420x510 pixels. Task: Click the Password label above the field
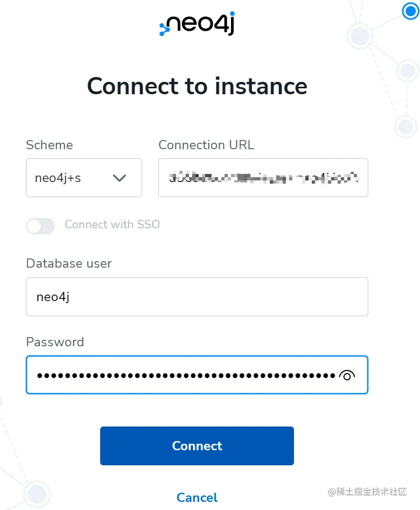pyautogui.click(x=55, y=342)
